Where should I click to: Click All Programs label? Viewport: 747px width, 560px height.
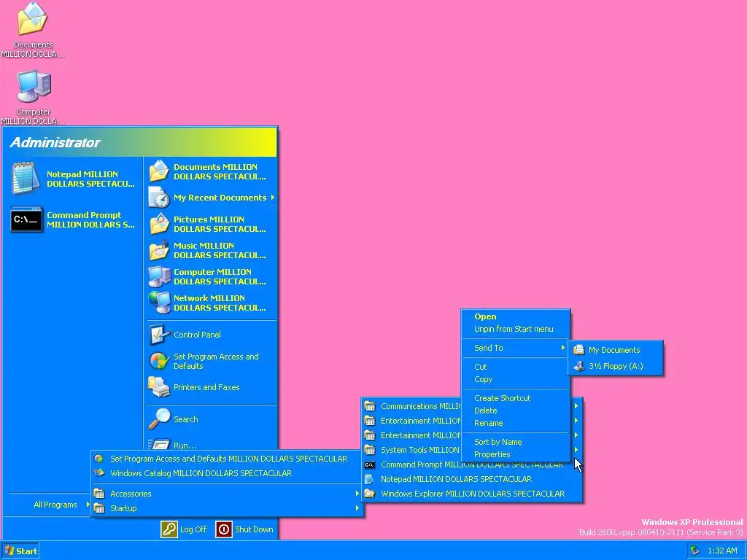[x=55, y=505]
